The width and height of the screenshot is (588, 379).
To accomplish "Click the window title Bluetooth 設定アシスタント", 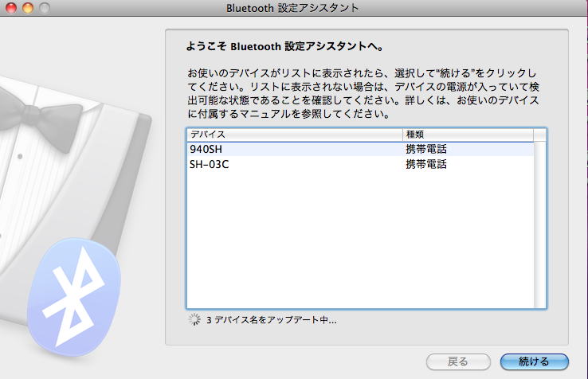I will click(292, 8).
